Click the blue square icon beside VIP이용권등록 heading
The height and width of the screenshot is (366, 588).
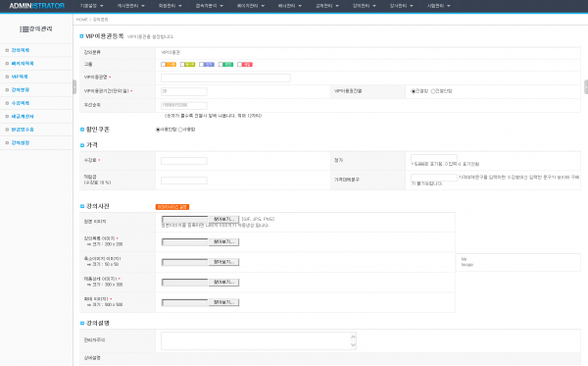(81, 36)
